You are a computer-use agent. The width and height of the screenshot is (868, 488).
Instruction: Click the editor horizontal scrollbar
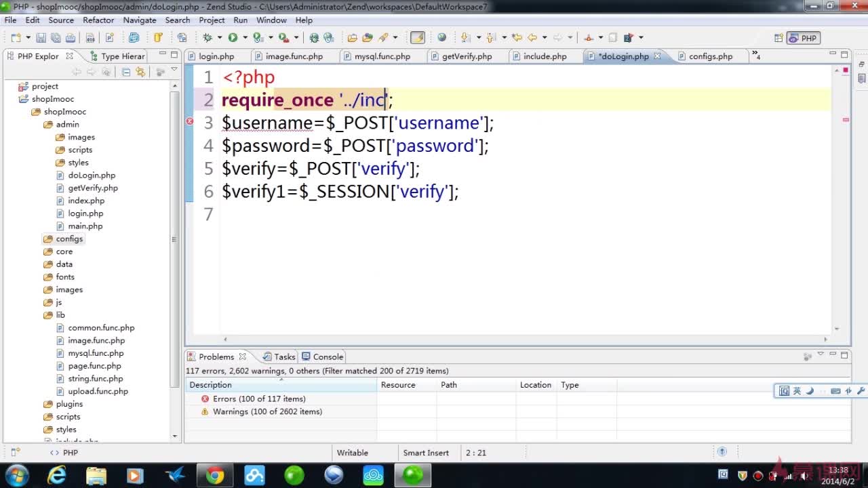click(526, 340)
